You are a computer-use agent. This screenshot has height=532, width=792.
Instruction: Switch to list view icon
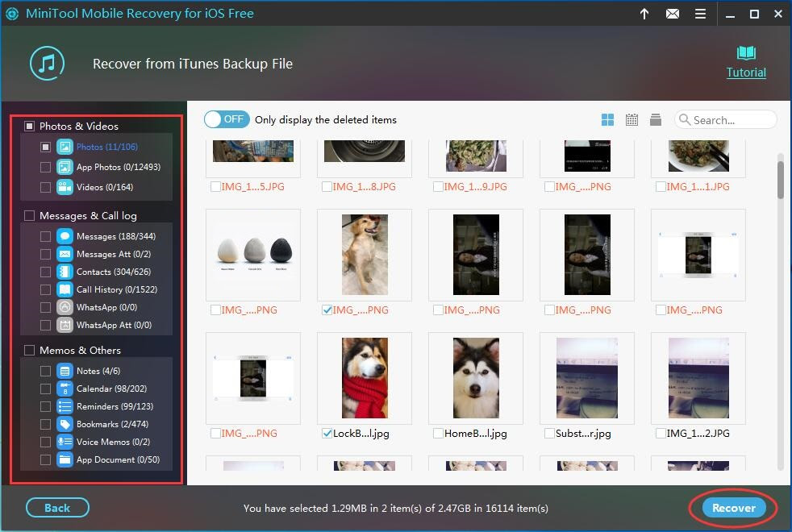(656, 119)
